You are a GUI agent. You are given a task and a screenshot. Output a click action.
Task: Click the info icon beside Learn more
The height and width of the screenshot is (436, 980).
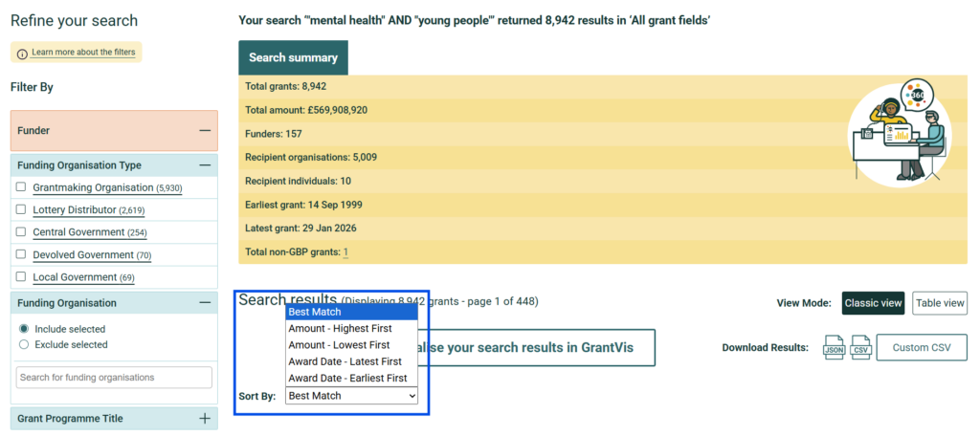[x=22, y=53]
